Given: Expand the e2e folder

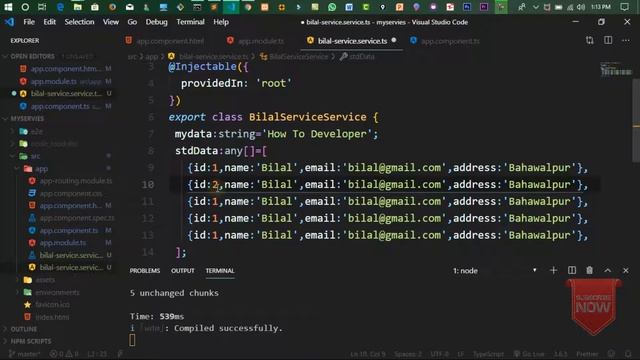Looking at the screenshot, I should [37, 131].
